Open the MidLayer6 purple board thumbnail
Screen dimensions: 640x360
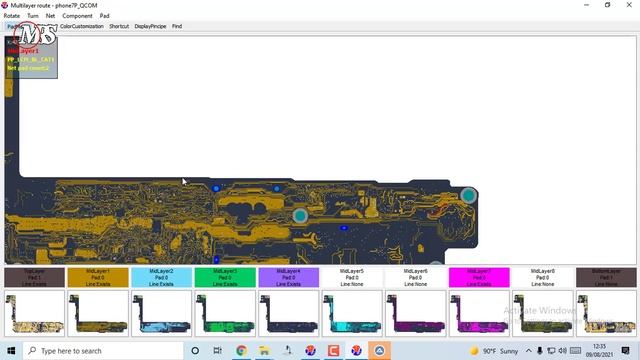[416, 313]
